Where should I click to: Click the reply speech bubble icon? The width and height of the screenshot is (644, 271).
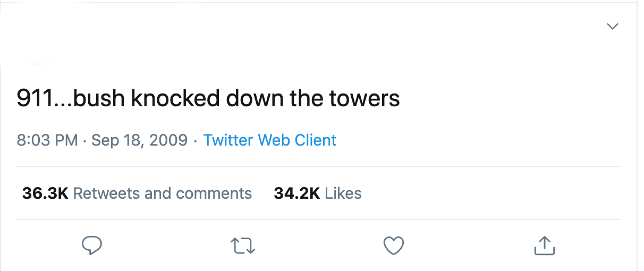tap(91, 245)
